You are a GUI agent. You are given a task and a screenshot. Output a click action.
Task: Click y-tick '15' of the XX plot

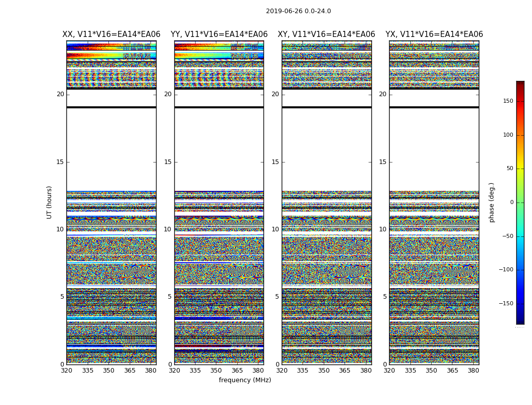(x=60, y=162)
